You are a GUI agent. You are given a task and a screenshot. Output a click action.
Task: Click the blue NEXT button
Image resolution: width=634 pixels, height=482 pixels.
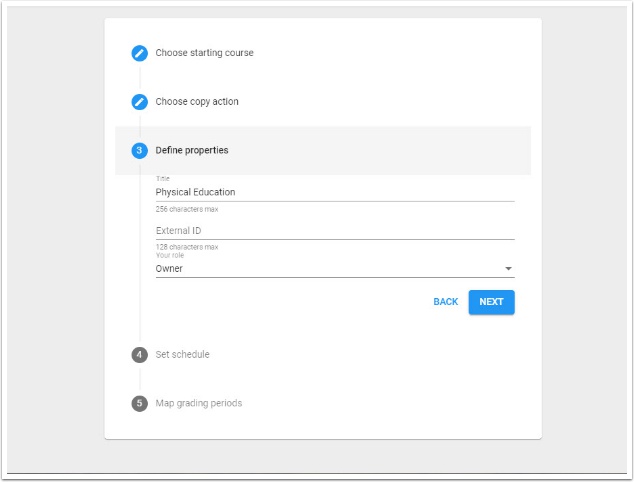[x=491, y=302]
